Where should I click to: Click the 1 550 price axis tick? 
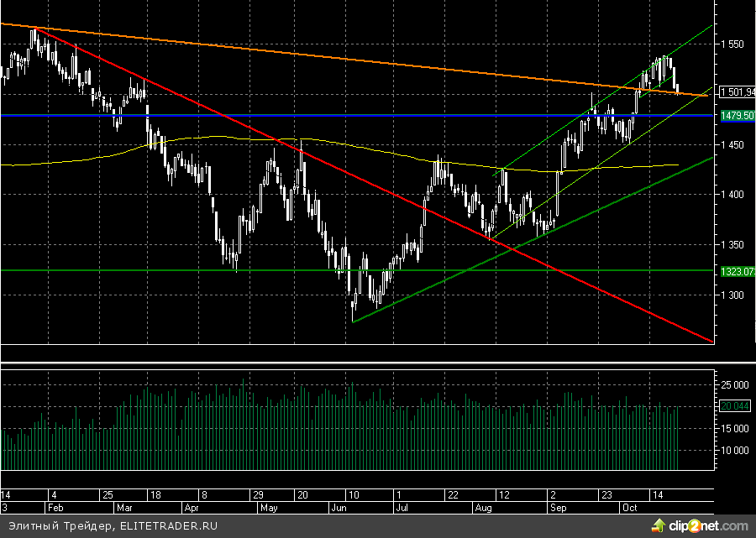[736, 44]
